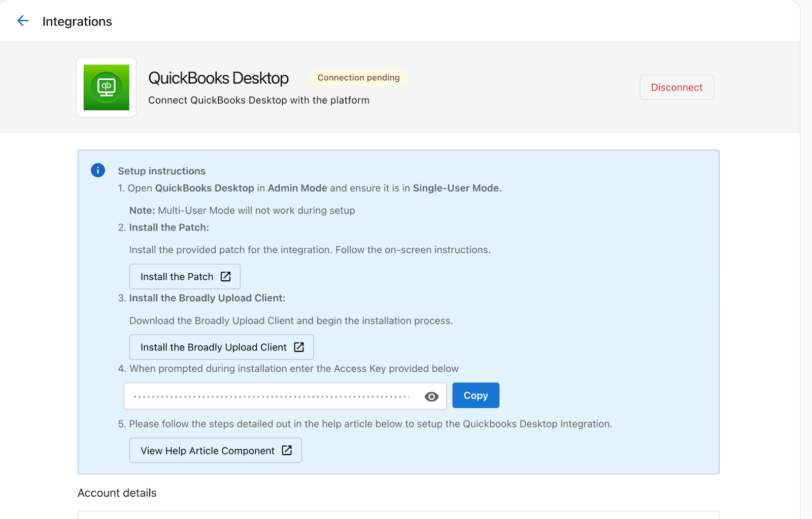Image resolution: width=812 pixels, height=519 pixels.
Task: Copy the Access Key
Action: [x=476, y=396]
